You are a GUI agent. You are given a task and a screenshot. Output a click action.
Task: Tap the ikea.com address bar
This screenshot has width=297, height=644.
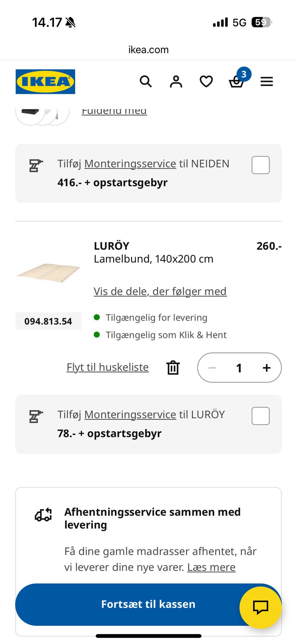148,50
